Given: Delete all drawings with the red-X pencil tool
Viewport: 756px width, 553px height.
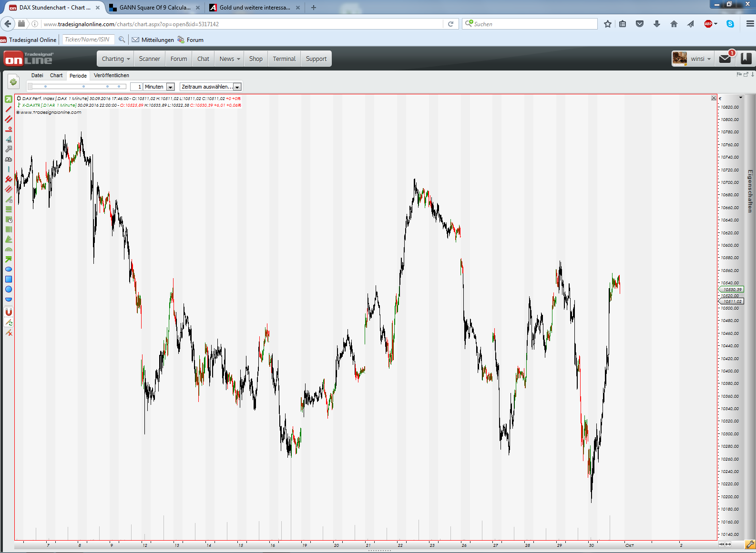Looking at the screenshot, I should pos(9,333).
